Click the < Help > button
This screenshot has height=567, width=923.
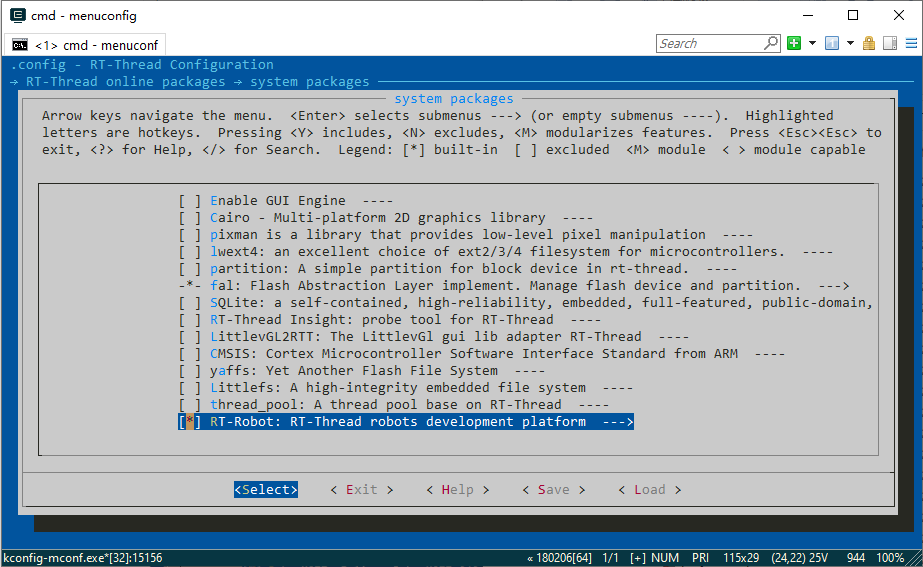tap(457, 490)
